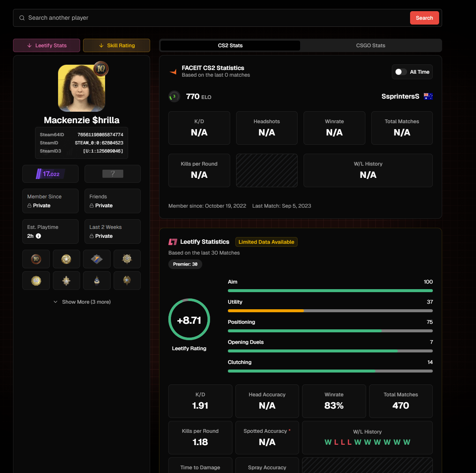Click the Australian flag next to SsprintersS
This screenshot has width=476, height=473.
[x=428, y=96]
